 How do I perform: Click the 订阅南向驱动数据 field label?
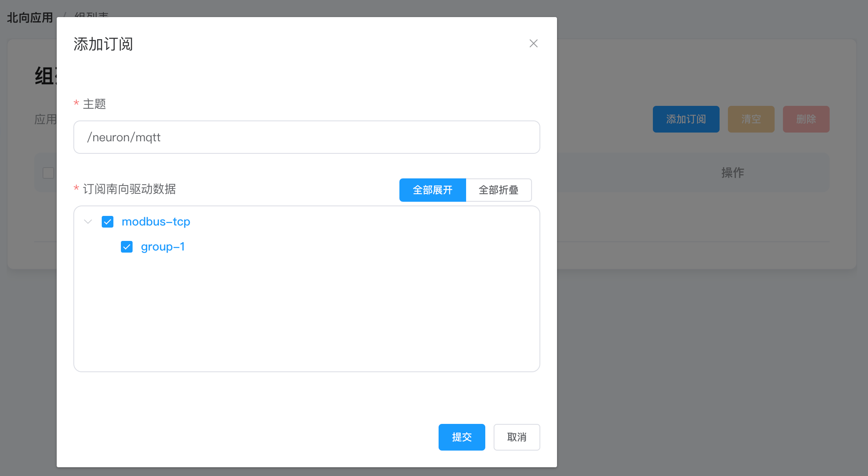(129, 189)
